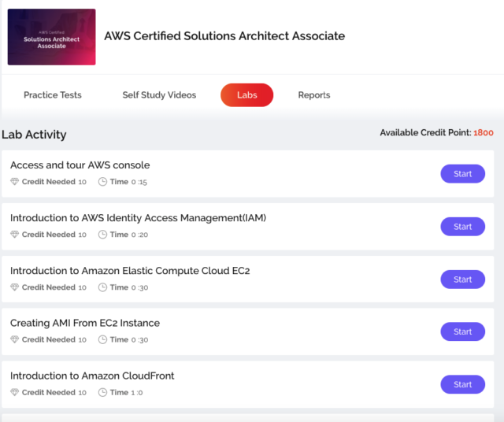
Task: Open the Reports tab
Action: point(314,95)
